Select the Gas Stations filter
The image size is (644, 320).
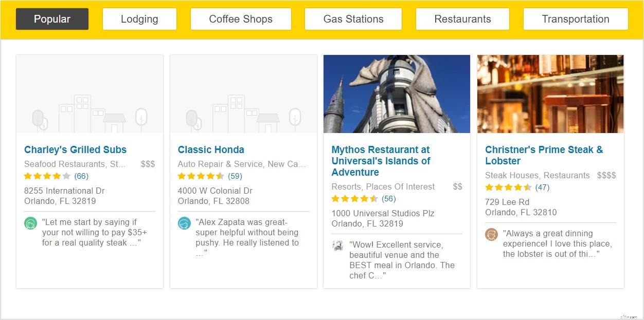353,19
